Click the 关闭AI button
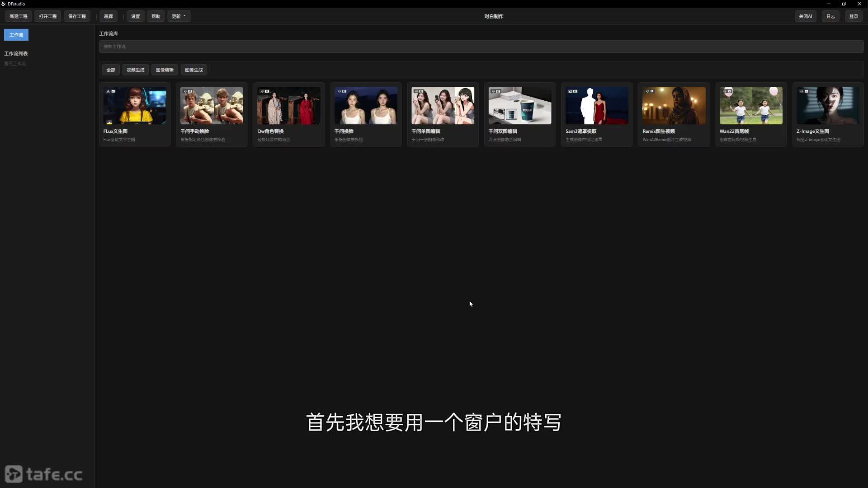This screenshot has width=868, height=488. tap(805, 16)
